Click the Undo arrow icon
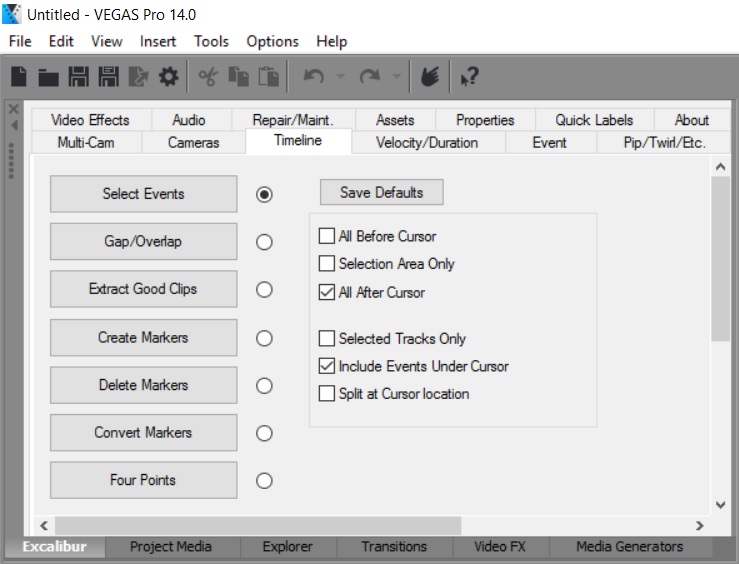 tap(312, 77)
